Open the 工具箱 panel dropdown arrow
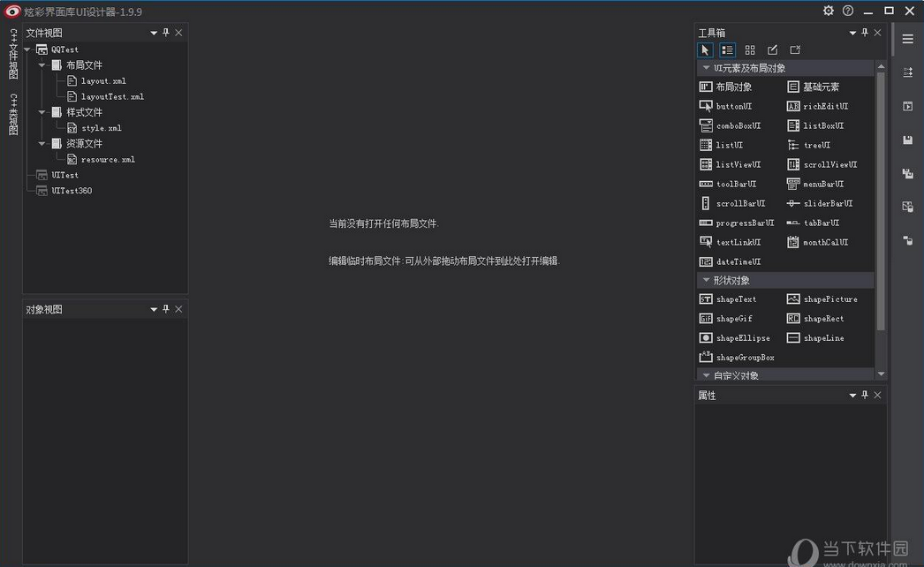Screen dimensions: 924x567 [x=852, y=33]
